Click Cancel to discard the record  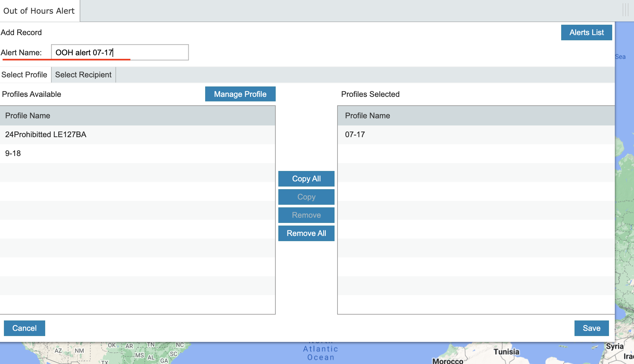[x=24, y=328]
